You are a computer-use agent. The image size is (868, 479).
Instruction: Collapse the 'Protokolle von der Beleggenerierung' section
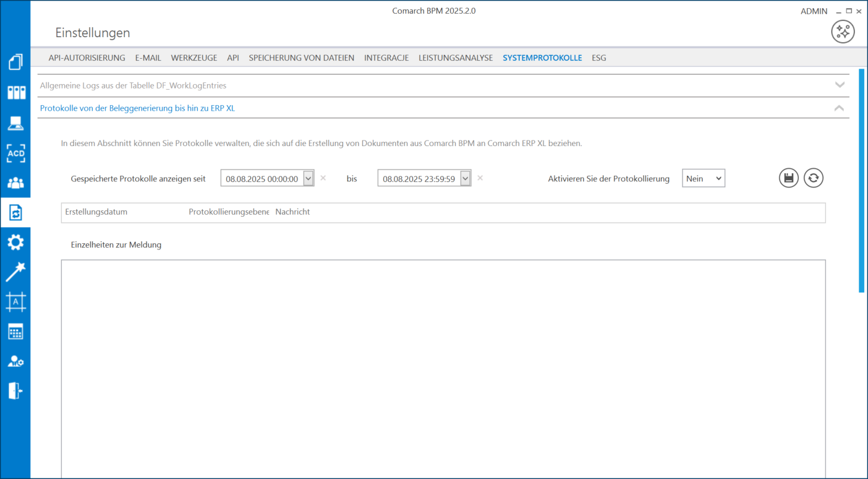[839, 108]
